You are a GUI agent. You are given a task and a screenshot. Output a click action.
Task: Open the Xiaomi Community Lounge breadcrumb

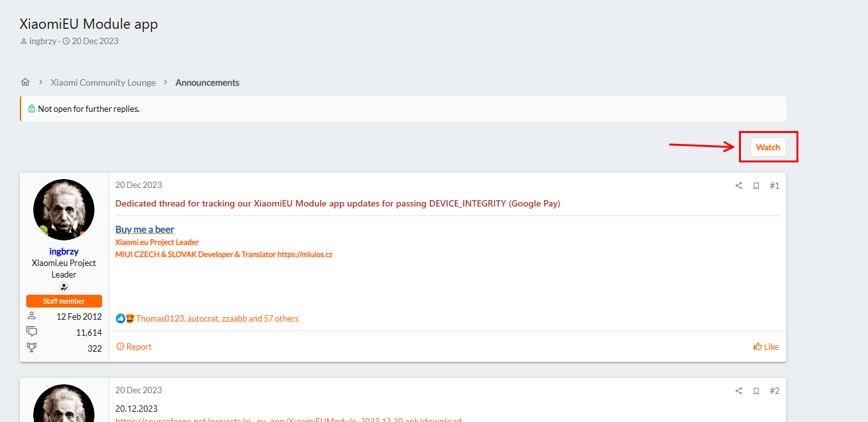pyautogui.click(x=103, y=82)
